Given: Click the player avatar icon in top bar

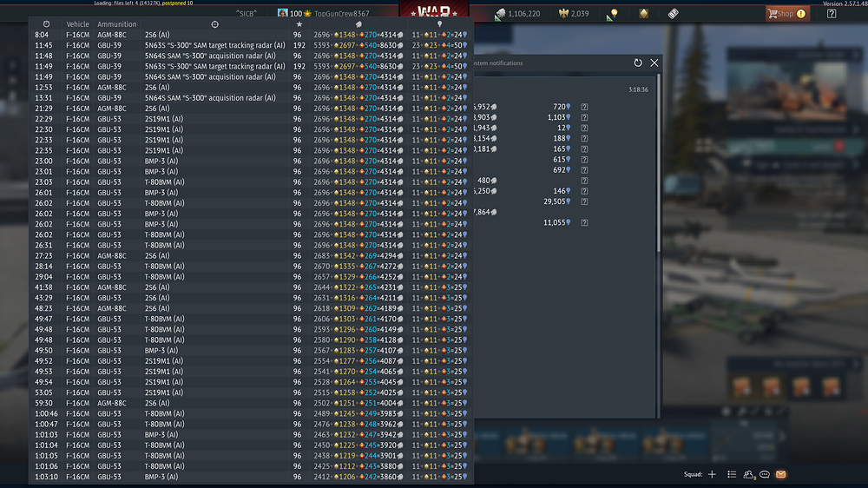Looking at the screenshot, I should 282,13.
